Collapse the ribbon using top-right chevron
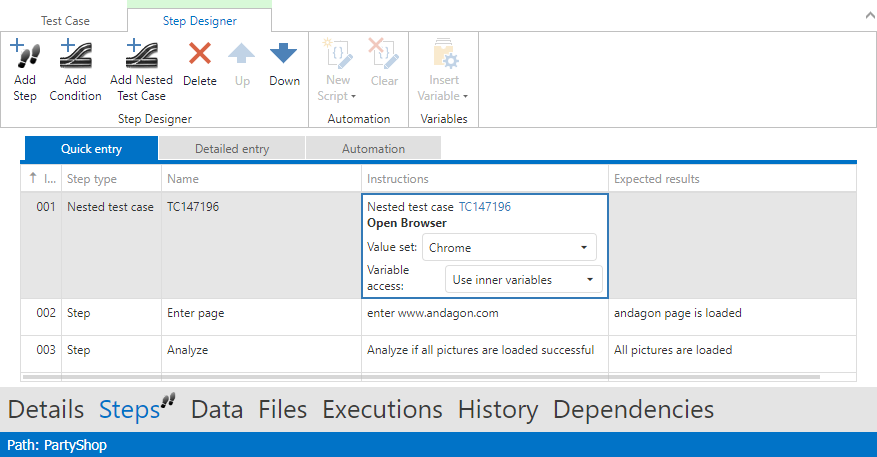This screenshot has height=457, width=877. click(864, 15)
